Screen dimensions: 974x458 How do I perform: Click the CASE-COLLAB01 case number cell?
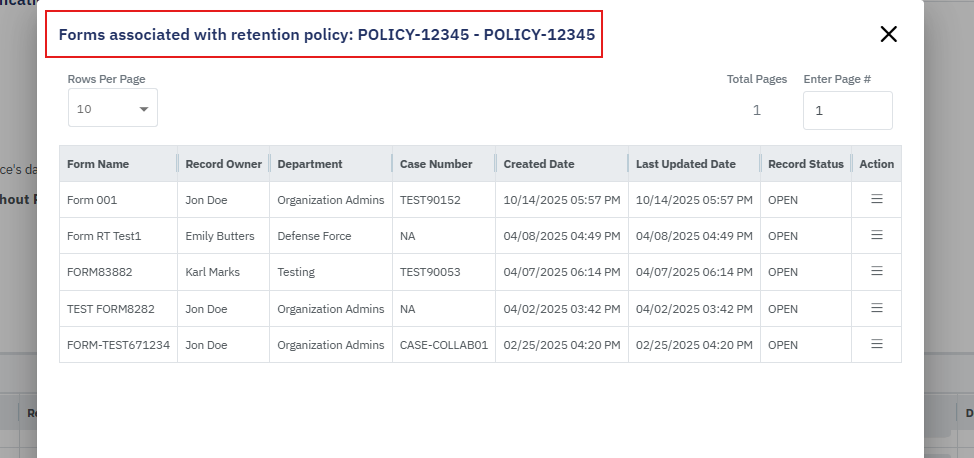pos(443,345)
